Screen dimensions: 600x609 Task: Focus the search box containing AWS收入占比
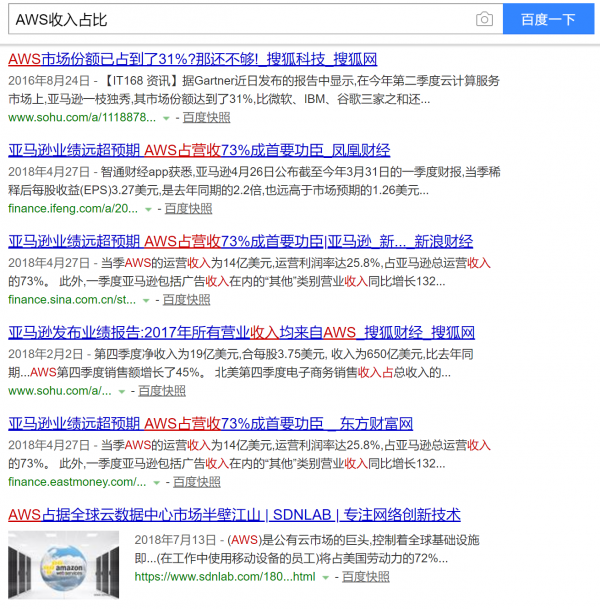(240, 19)
